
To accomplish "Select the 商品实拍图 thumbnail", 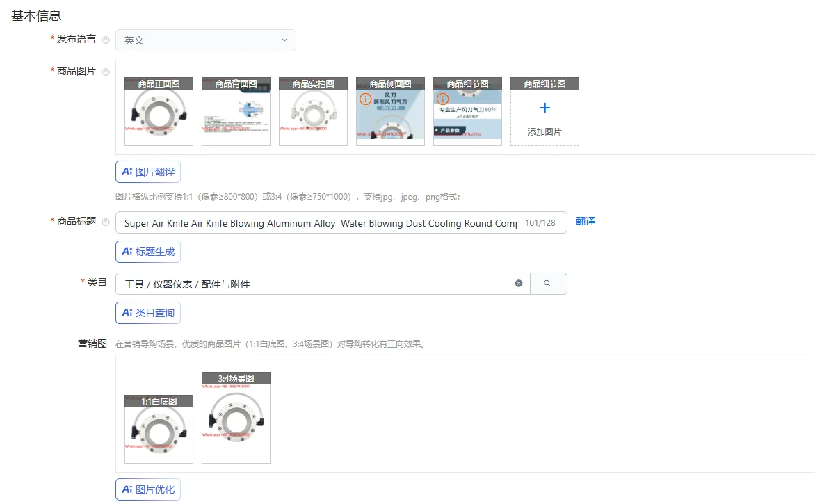I will 312,111.
